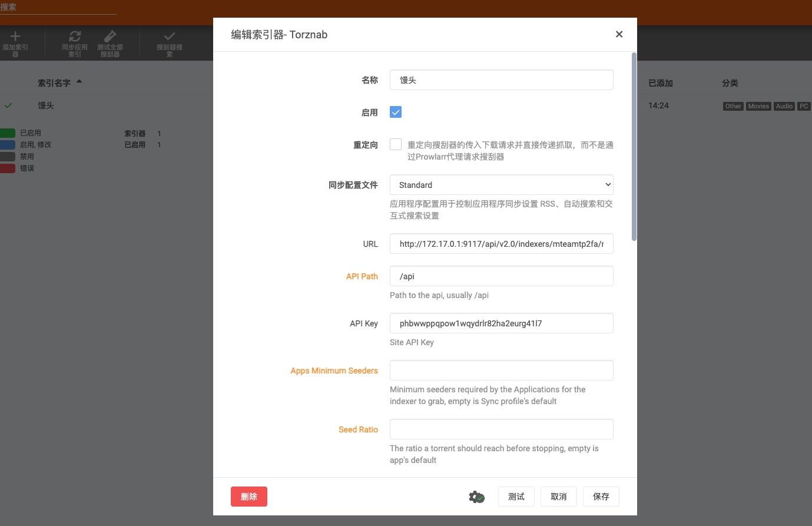
Task: Click the Seed Ratio input box
Action: point(502,429)
